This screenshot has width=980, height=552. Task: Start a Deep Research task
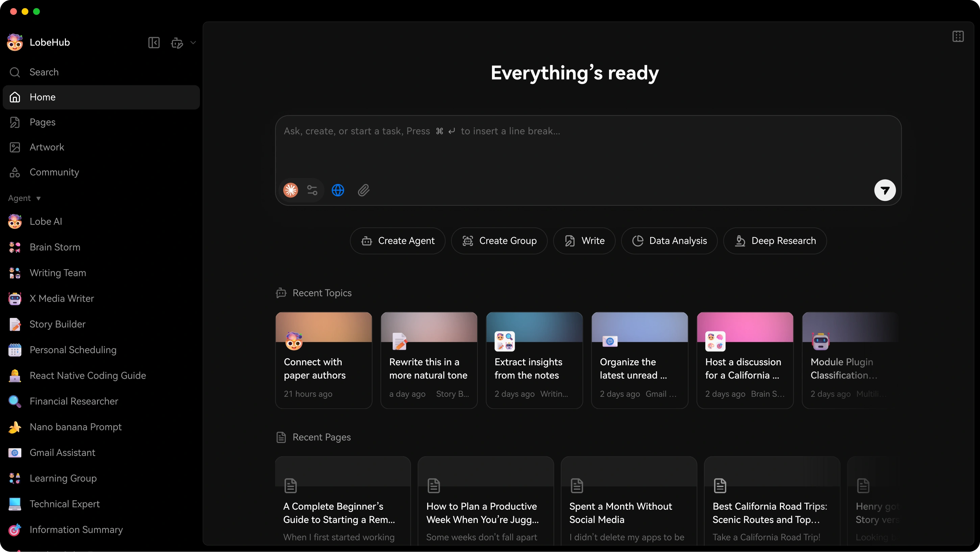tap(775, 240)
